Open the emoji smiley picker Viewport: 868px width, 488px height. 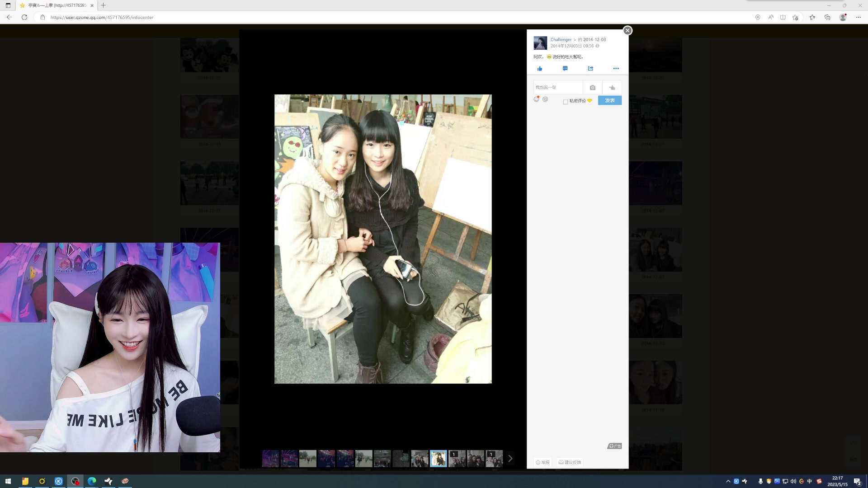(536, 99)
